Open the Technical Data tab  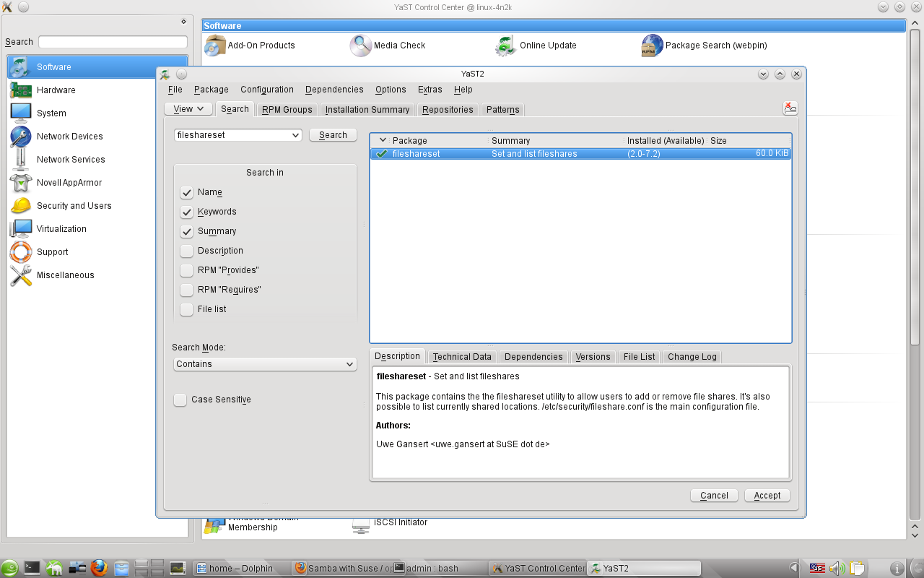pos(462,357)
